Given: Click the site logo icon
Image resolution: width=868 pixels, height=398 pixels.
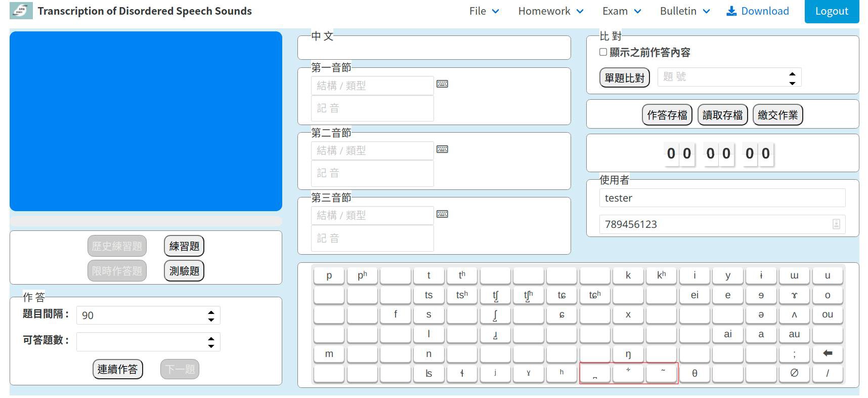Looking at the screenshot, I should [21, 11].
